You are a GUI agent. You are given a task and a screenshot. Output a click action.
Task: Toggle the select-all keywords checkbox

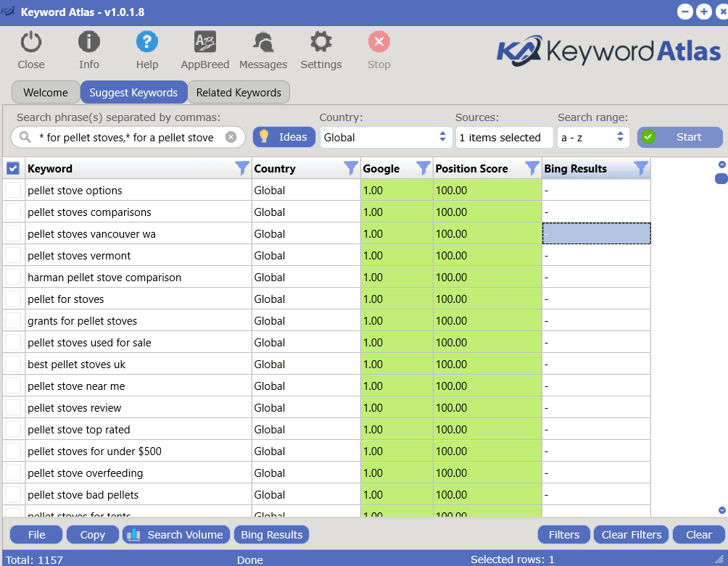pos(12,168)
